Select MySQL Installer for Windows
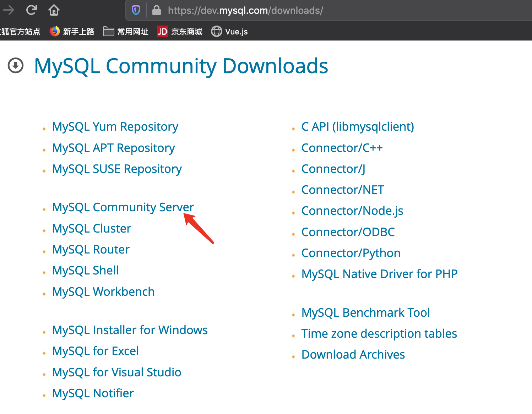The width and height of the screenshot is (532, 414). coord(130,330)
